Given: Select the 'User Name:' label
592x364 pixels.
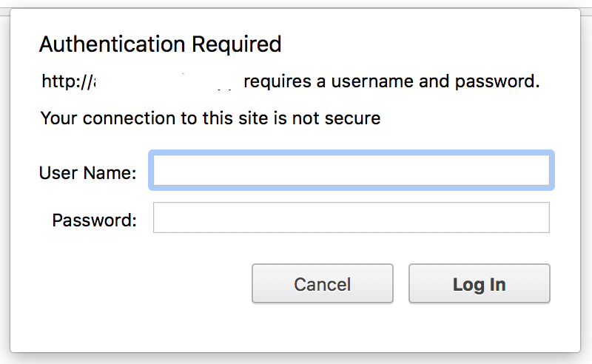Looking at the screenshot, I should (x=87, y=173).
